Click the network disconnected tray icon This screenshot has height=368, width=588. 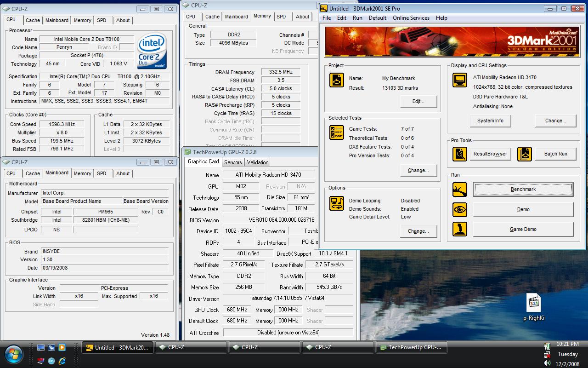click(x=547, y=355)
